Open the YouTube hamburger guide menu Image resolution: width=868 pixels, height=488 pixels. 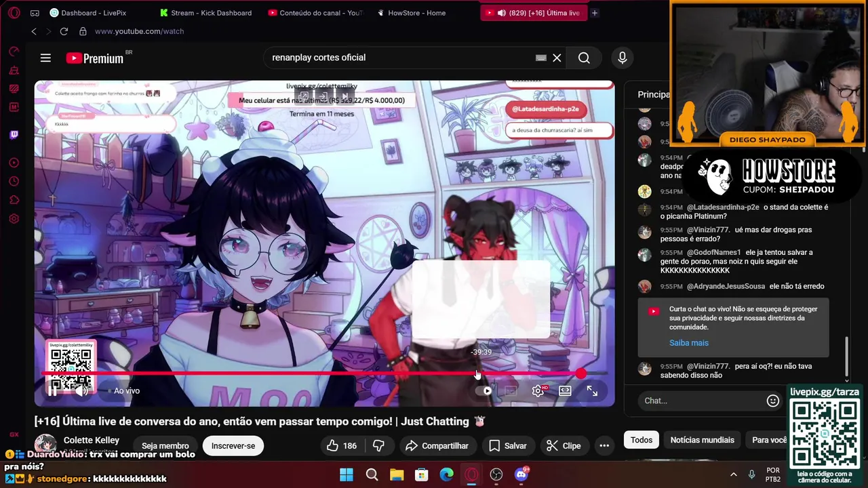click(45, 58)
